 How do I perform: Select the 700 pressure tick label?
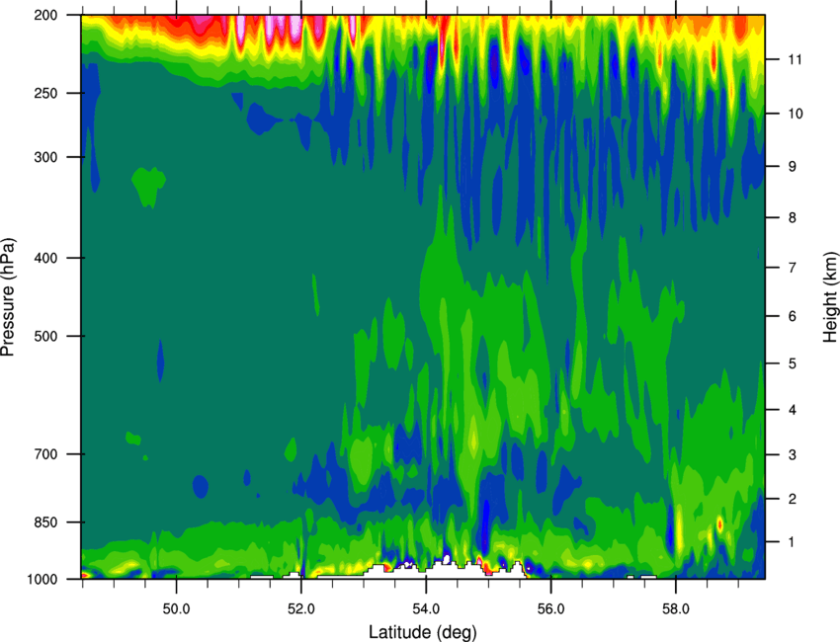coord(46,454)
